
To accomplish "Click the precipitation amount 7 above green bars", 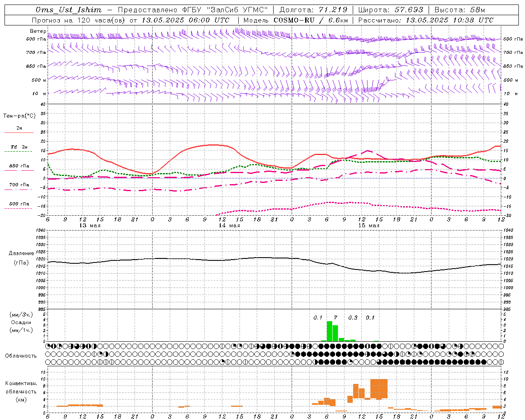I will (x=336, y=317).
